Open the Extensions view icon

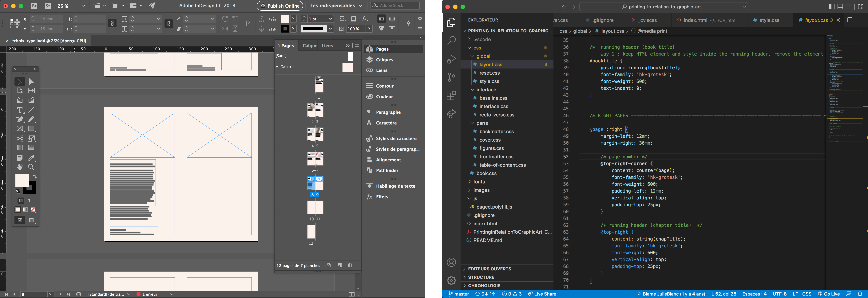451,96
